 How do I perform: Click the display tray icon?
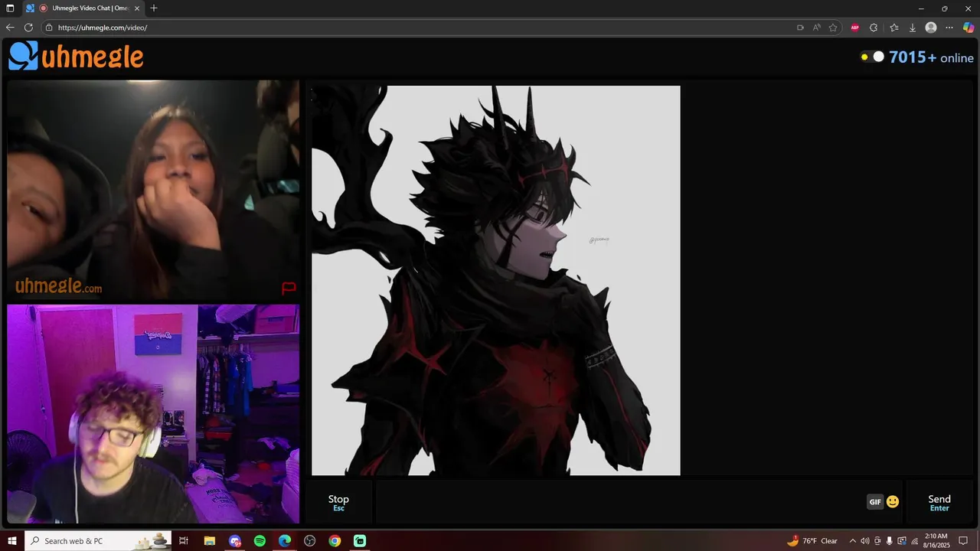(x=902, y=541)
